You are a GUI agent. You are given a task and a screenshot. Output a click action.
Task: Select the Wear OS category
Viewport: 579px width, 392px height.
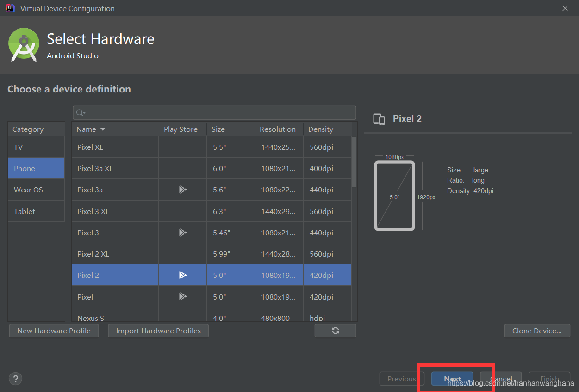(x=26, y=190)
